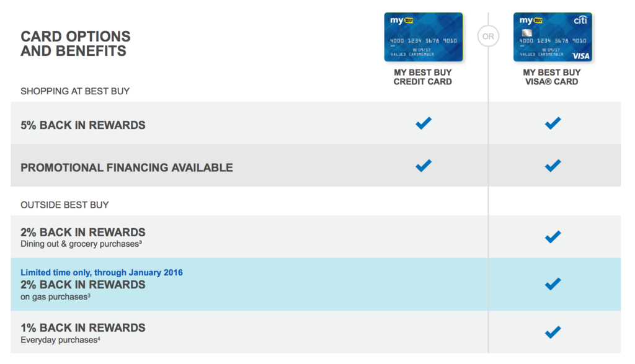Click Visa checkmark for gas purchases rewards

(553, 284)
